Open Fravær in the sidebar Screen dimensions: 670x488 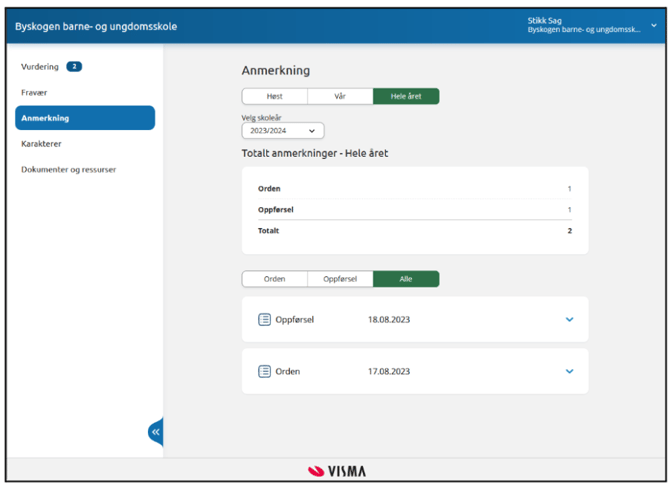coord(35,92)
